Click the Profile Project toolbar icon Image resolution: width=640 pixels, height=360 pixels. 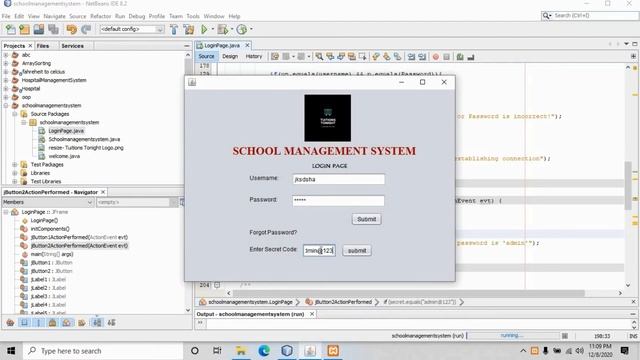click(x=242, y=29)
